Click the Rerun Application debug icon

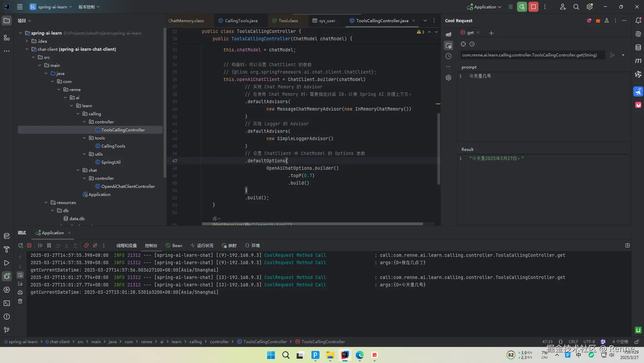[20, 246]
